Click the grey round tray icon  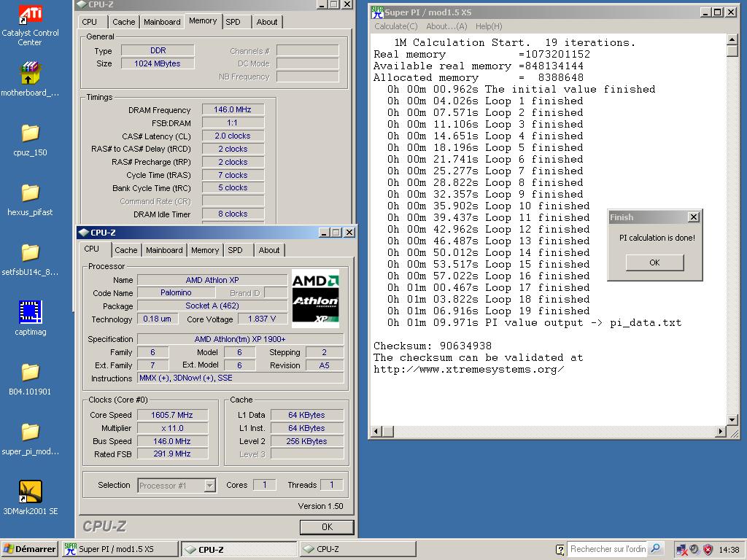694,550
